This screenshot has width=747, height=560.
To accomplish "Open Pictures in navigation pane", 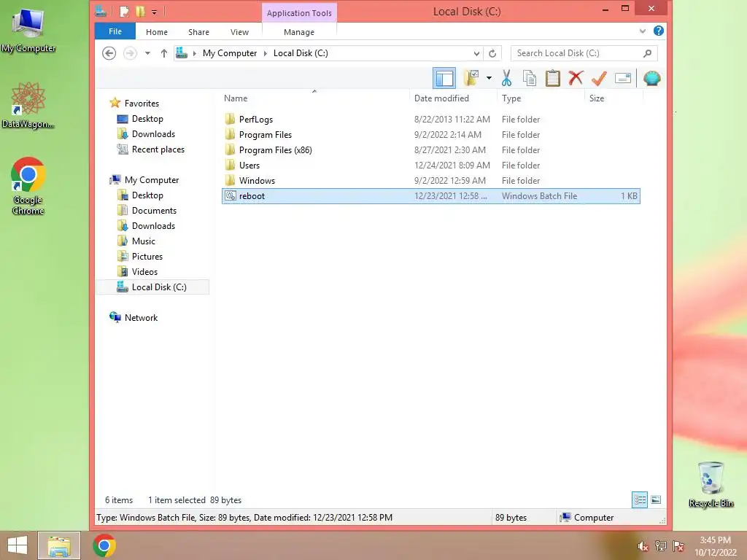I will [147, 256].
